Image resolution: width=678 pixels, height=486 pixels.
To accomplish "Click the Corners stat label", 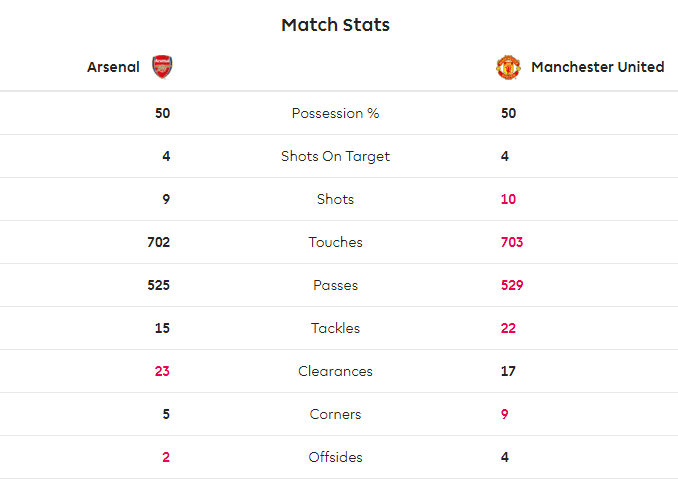I will [x=336, y=414].
